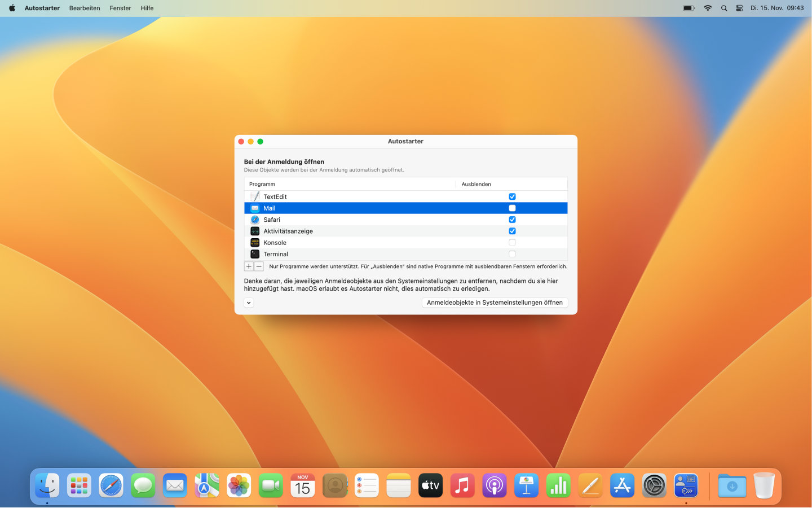The height and width of the screenshot is (508, 812).
Task: Close the Autostarter window
Action: [241, 142]
